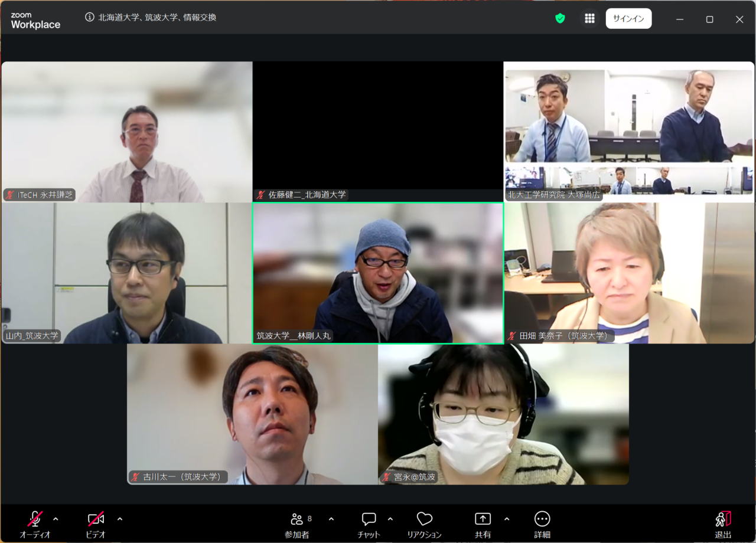Click the green encryption shield icon
This screenshot has height=543, width=756.
click(x=560, y=18)
